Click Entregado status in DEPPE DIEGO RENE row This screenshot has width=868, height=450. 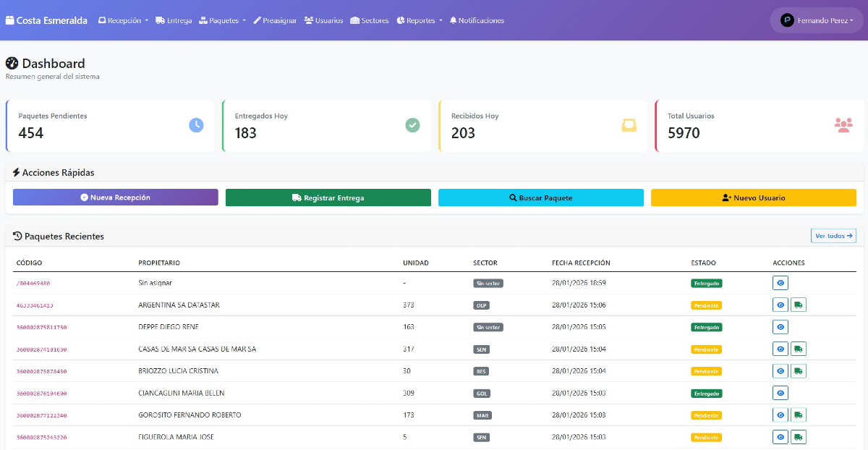707,327
